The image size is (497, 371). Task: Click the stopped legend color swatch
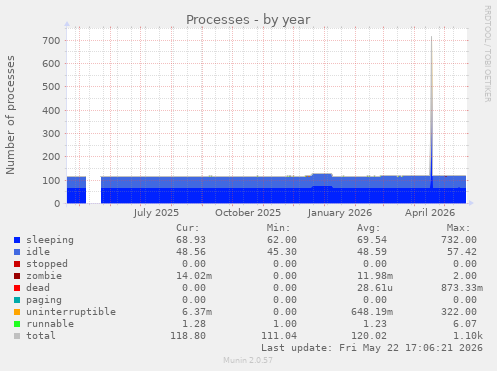point(17,264)
